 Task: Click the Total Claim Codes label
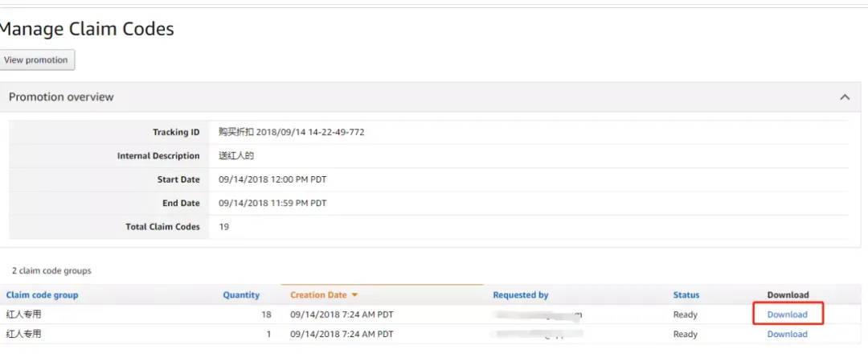162,227
